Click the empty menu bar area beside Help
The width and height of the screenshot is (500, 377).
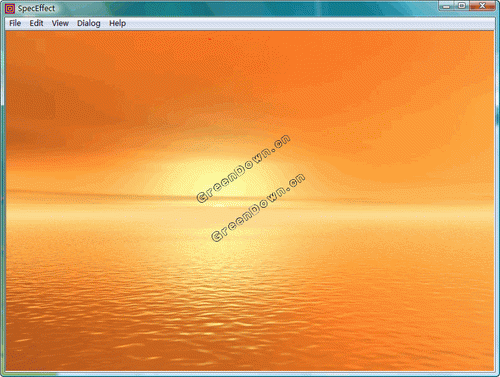point(310,23)
